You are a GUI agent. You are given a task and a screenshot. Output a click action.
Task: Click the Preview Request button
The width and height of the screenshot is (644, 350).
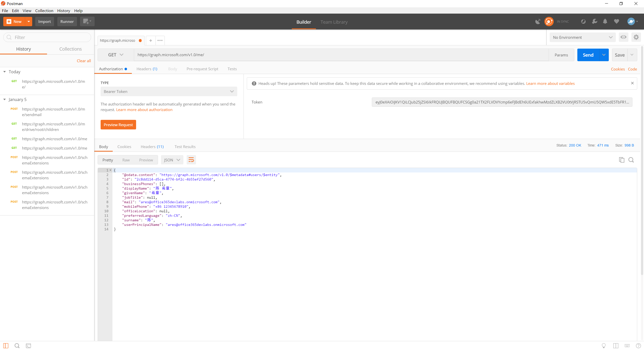click(x=118, y=125)
